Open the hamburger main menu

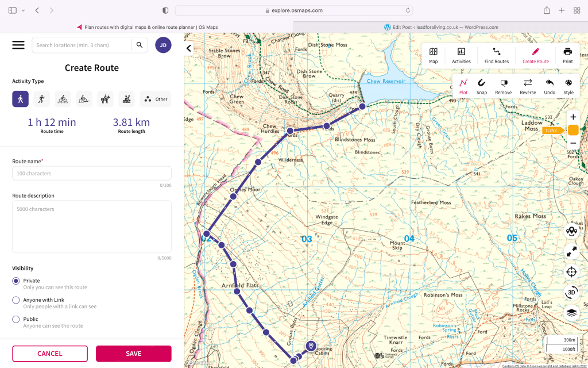18,45
